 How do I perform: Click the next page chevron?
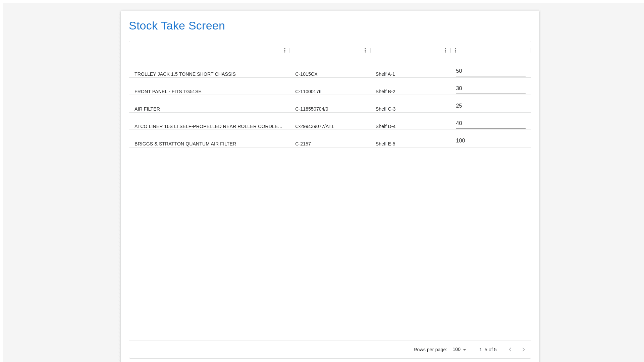(524, 349)
